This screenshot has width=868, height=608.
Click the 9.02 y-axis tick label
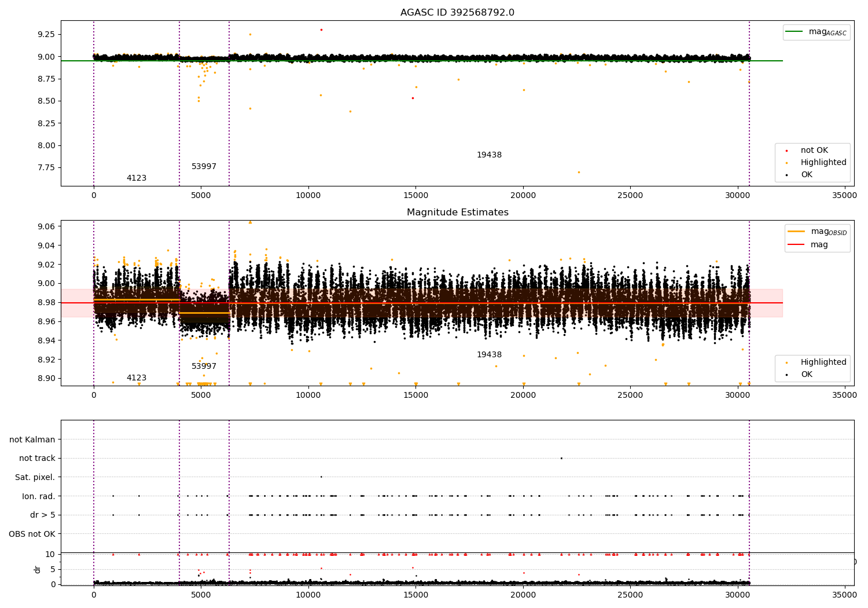(x=46, y=265)
